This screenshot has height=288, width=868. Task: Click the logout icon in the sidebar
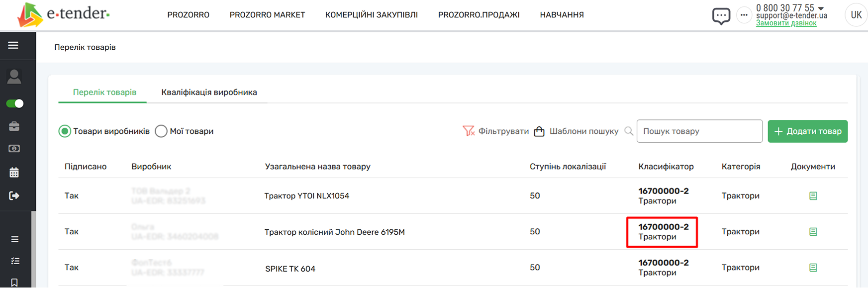click(x=14, y=195)
